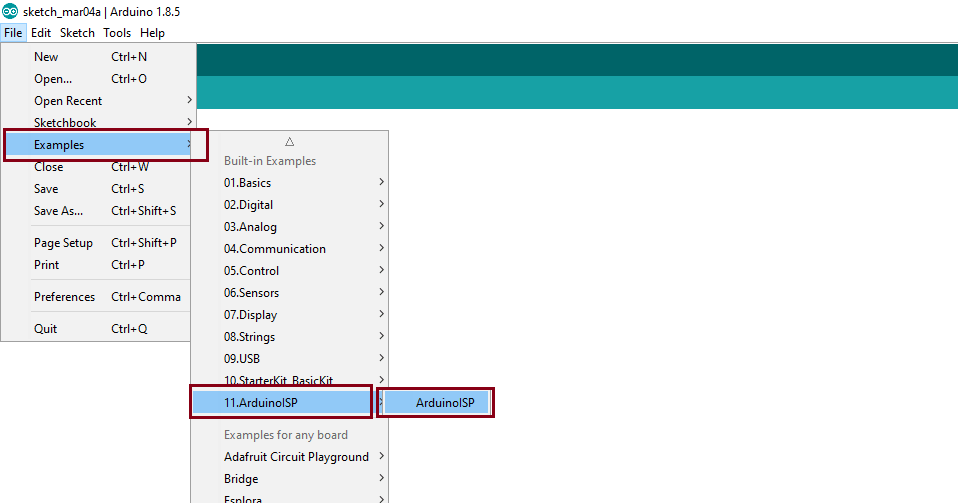This screenshot has height=503, width=958.
Task: Choose New from the File menu
Action: click(98, 57)
